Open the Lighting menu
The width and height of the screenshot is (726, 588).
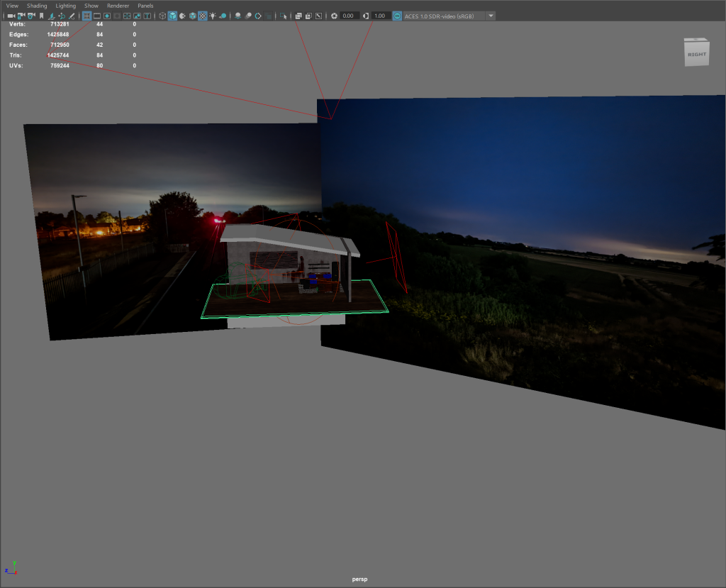pos(66,6)
